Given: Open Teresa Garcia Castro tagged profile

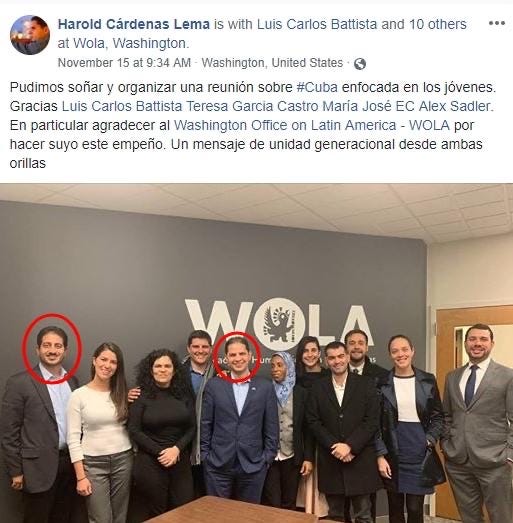Looking at the screenshot, I should click(x=252, y=106).
